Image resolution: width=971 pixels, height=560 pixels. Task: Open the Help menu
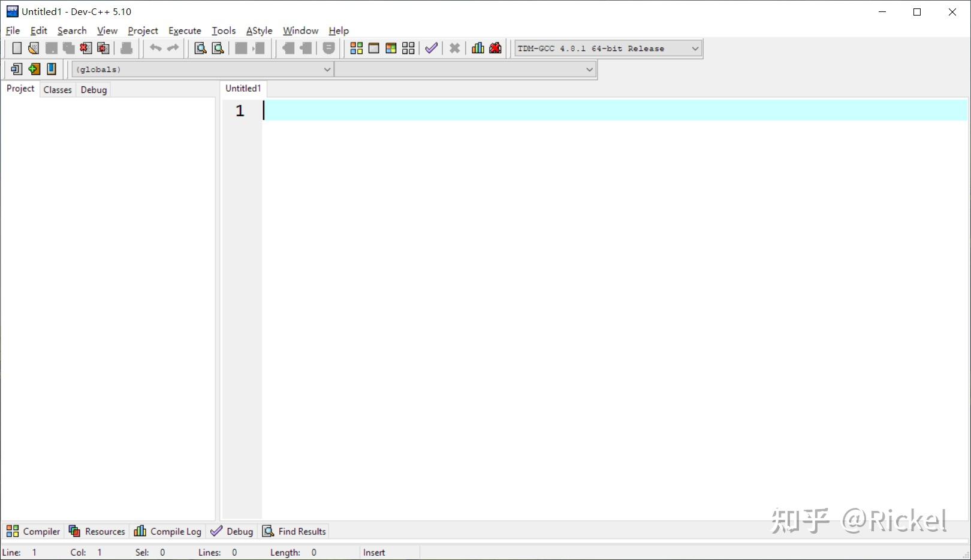(x=339, y=31)
